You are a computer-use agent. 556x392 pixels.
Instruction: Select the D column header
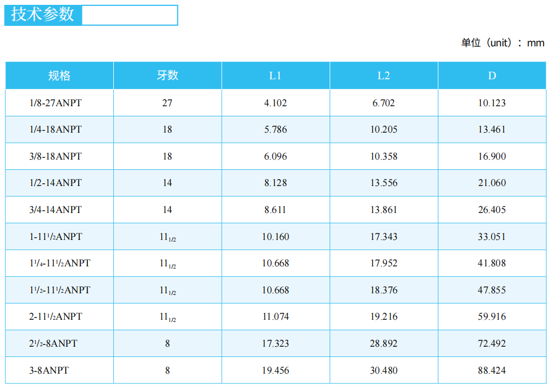[492, 75]
